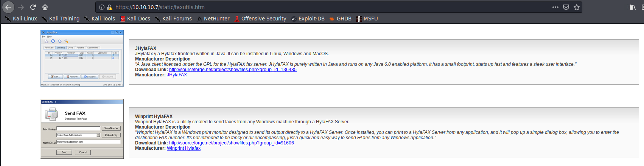Viewport: 644px width, 166px height.
Task: Bookmark this page with the star
Action: [577, 7]
